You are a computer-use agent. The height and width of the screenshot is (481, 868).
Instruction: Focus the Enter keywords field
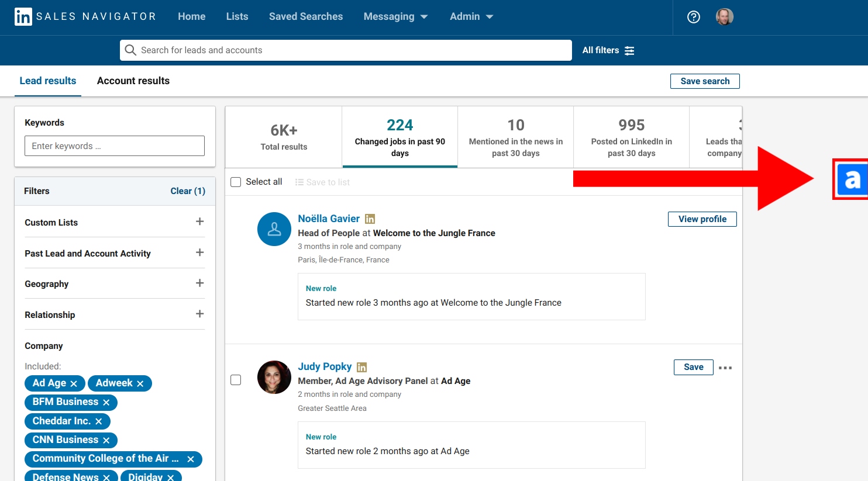(115, 146)
